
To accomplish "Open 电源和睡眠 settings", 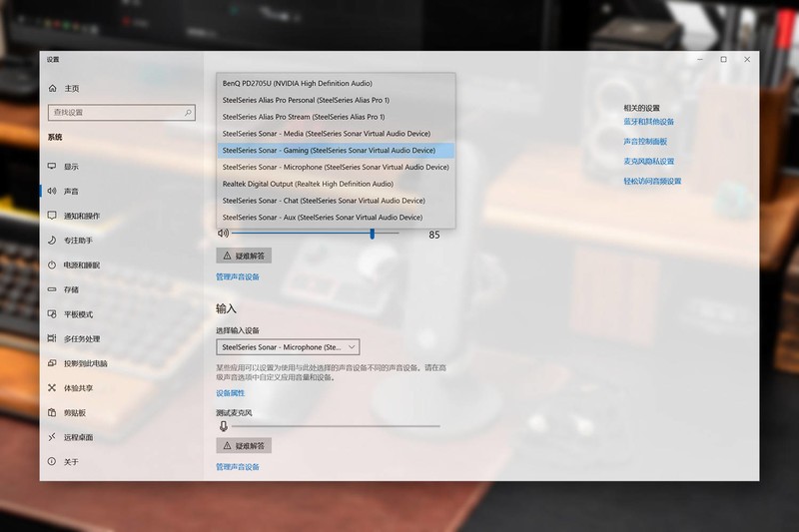I will [x=73, y=265].
